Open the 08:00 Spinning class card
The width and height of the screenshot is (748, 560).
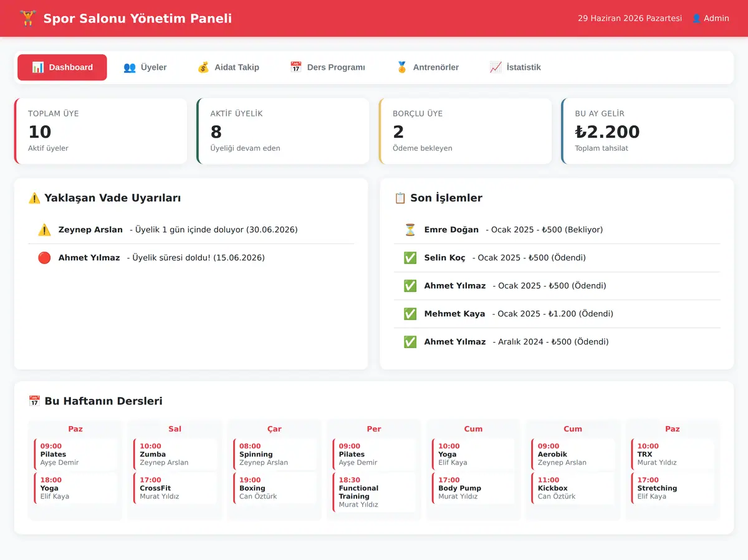(x=274, y=454)
